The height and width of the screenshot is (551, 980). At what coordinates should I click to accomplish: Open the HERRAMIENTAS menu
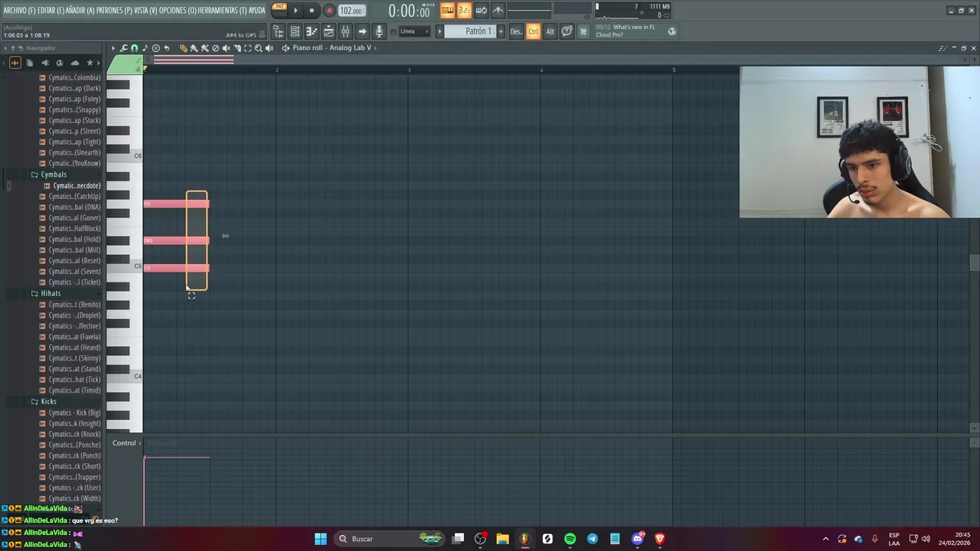point(222,10)
